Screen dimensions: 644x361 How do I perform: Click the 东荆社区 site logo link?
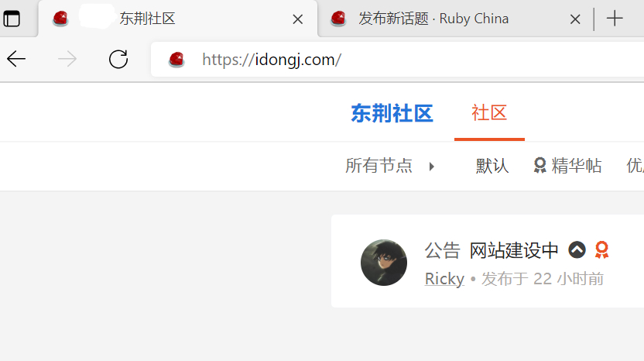392,113
